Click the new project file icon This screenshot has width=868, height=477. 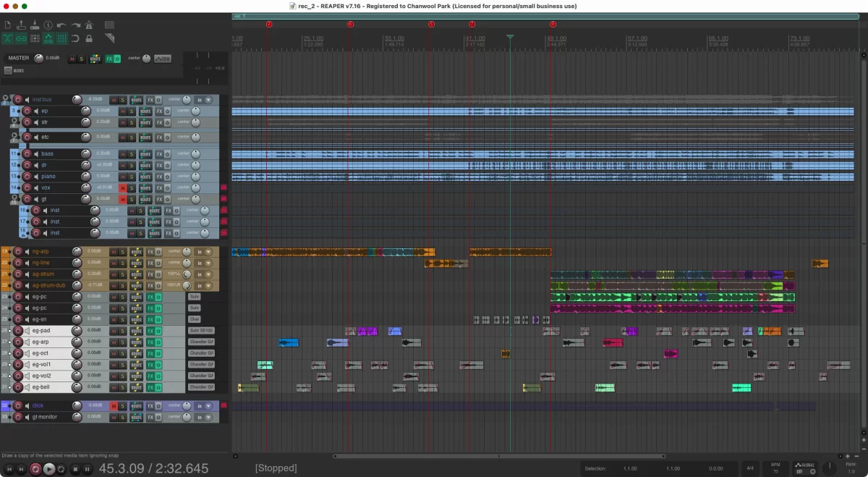coord(7,25)
